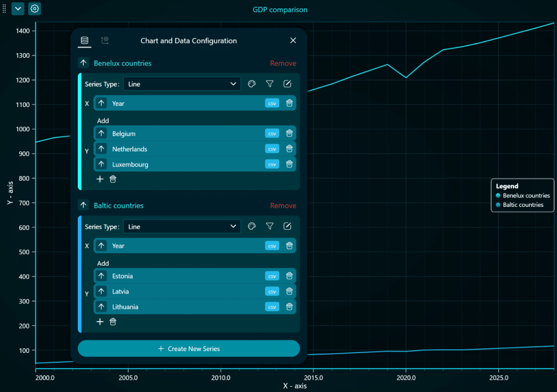Click the CSV badge on Netherlands row
Viewport: 557px width, 392px height.
tap(272, 149)
